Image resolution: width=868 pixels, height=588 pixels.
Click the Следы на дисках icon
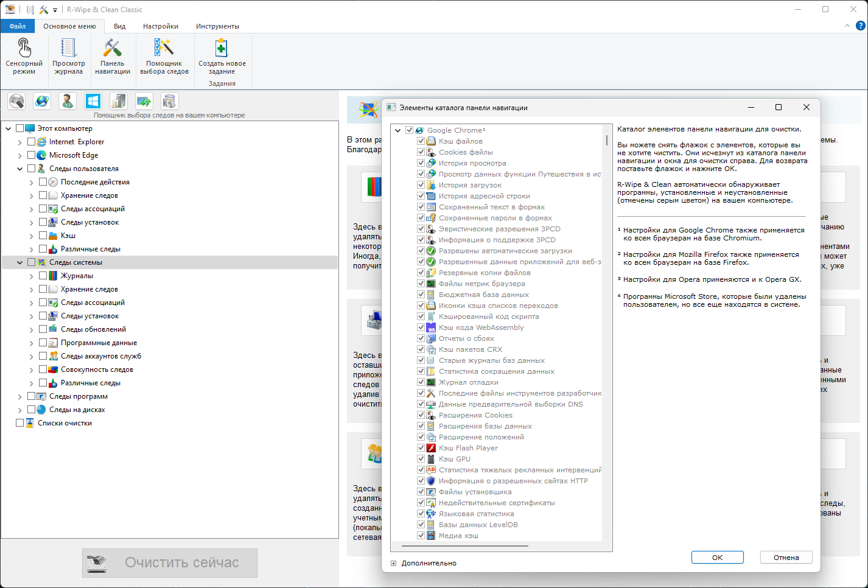click(41, 410)
